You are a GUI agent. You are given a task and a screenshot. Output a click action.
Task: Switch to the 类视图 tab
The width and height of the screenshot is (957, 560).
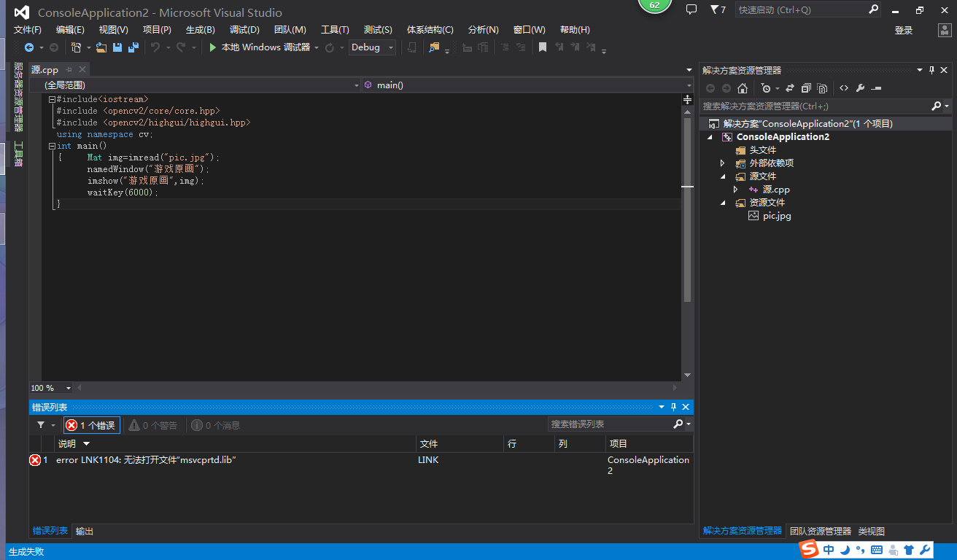pos(872,531)
